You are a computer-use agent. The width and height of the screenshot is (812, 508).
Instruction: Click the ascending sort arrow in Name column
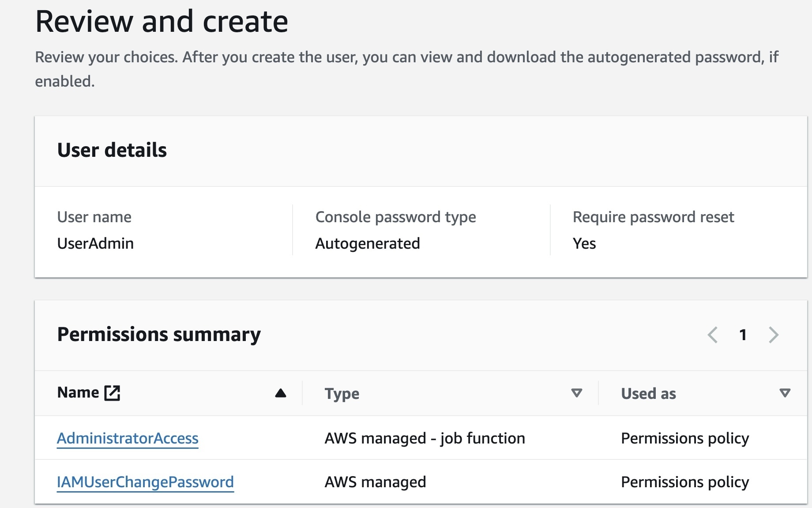[x=281, y=393]
